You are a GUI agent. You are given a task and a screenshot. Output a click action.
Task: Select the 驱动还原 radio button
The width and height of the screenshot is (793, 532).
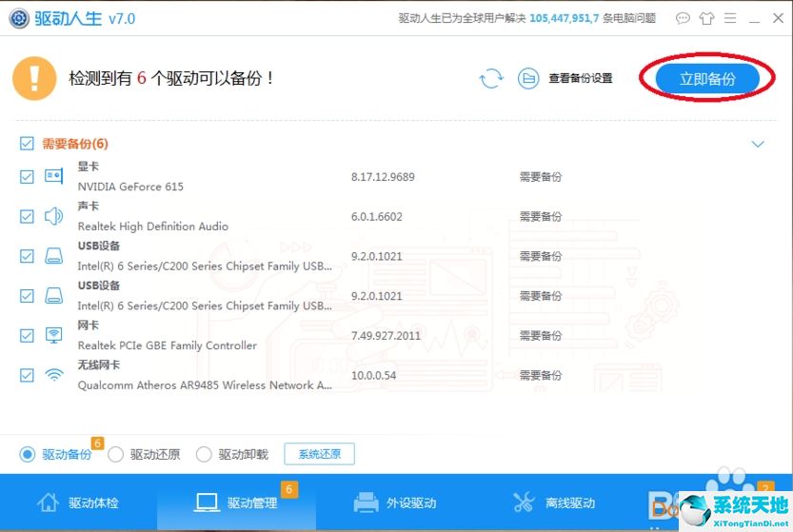[115, 454]
